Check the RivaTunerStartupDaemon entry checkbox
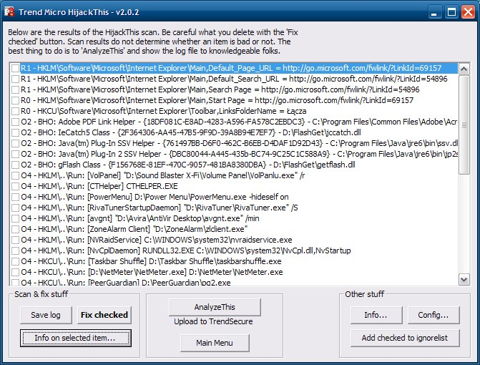The width and height of the screenshot is (480, 365). [x=15, y=208]
